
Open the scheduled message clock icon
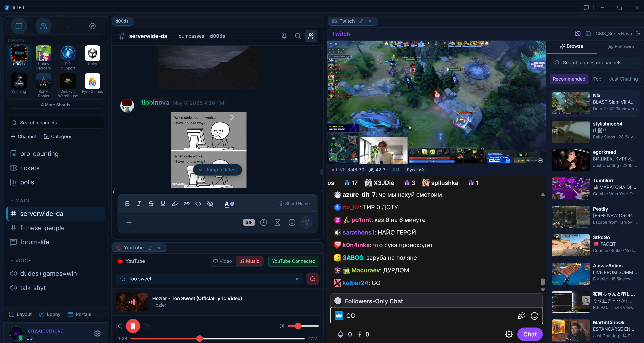pos(263,222)
